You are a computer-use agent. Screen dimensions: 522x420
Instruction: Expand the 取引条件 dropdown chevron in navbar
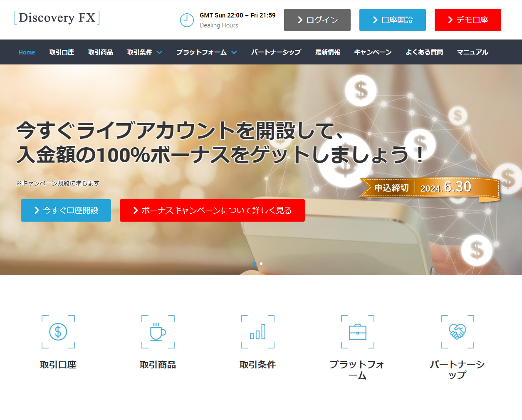click(x=159, y=52)
